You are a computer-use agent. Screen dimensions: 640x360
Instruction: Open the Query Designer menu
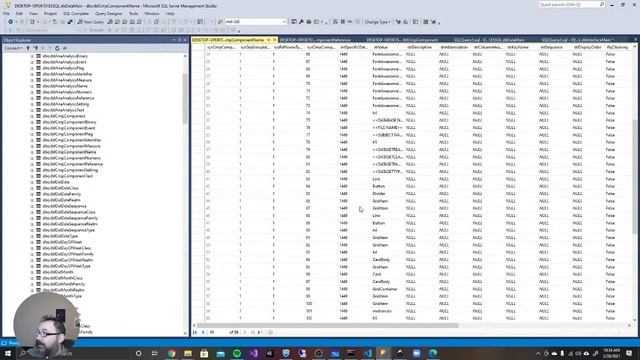pos(108,13)
